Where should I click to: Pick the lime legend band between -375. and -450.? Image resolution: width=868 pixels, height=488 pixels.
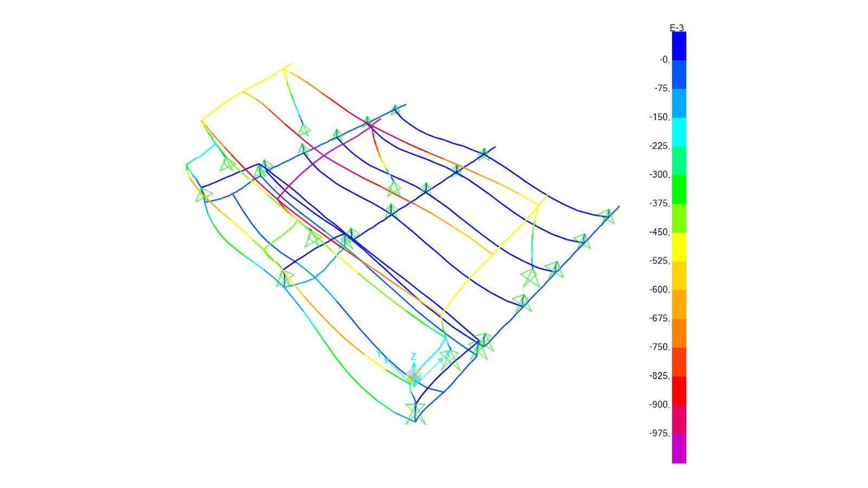click(679, 218)
